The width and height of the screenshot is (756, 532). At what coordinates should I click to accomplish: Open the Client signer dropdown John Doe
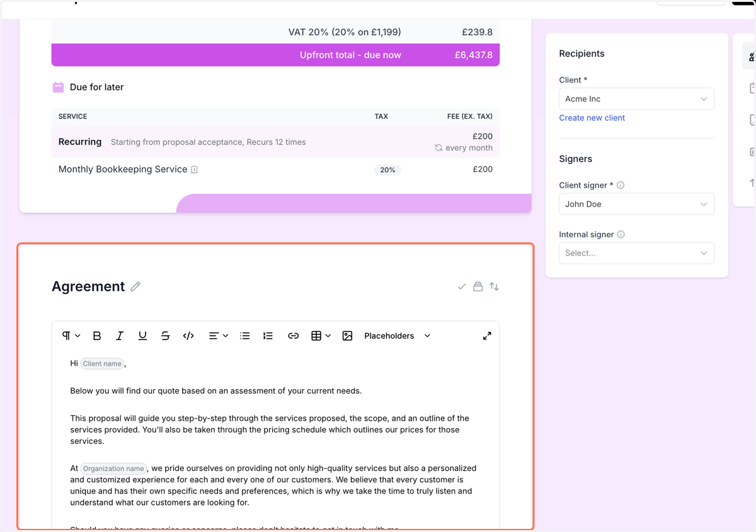[x=636, y=204]
